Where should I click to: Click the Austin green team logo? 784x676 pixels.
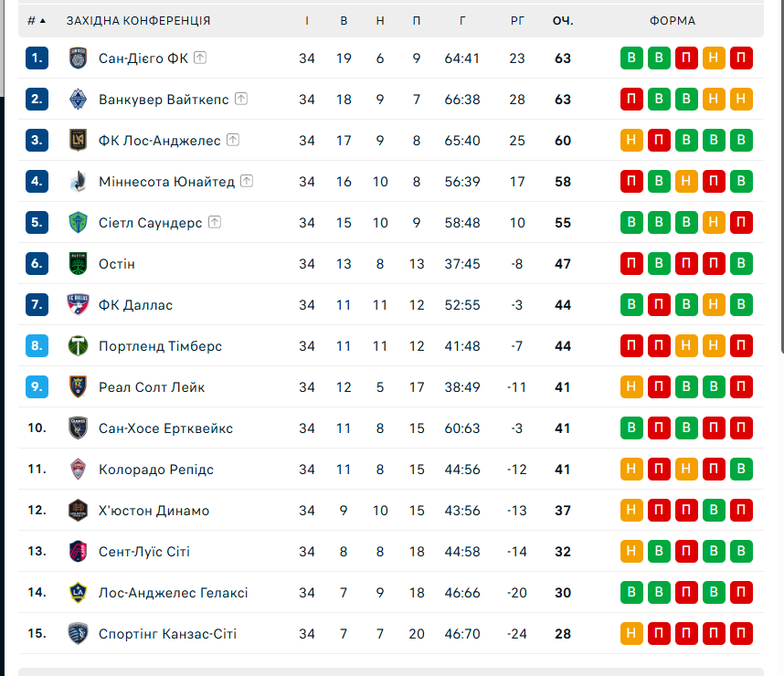78,264
